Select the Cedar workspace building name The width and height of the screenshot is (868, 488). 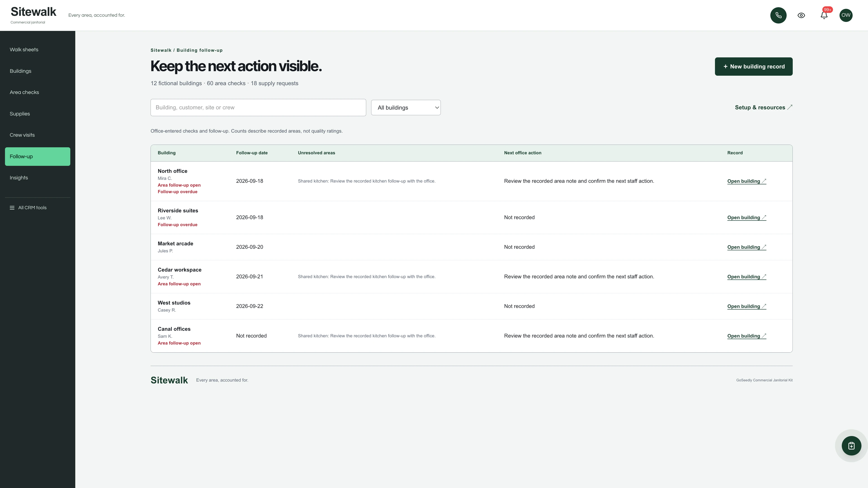[x=180, y=270]
